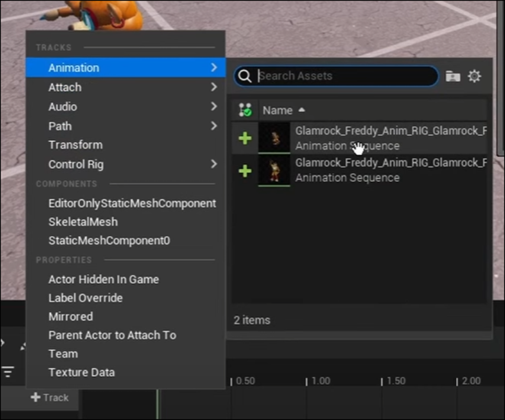Click the plus icon of second animation sequence

(x=245, y=171)
